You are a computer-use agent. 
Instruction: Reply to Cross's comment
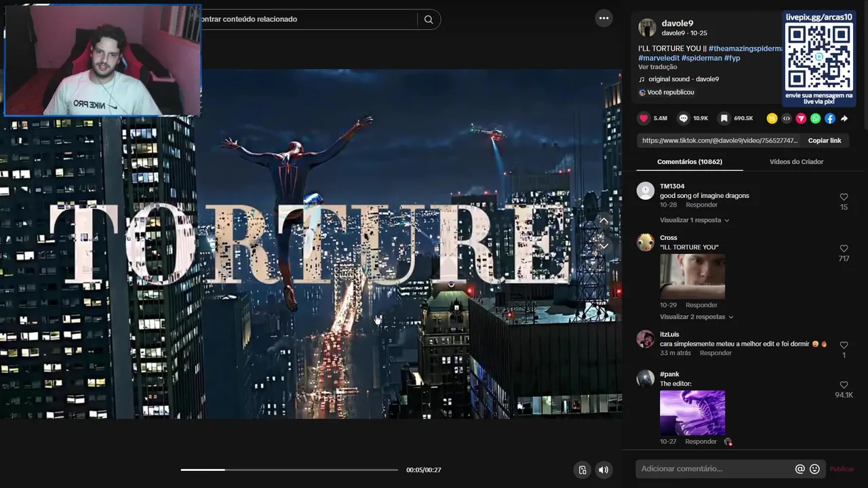pos(701,305)
